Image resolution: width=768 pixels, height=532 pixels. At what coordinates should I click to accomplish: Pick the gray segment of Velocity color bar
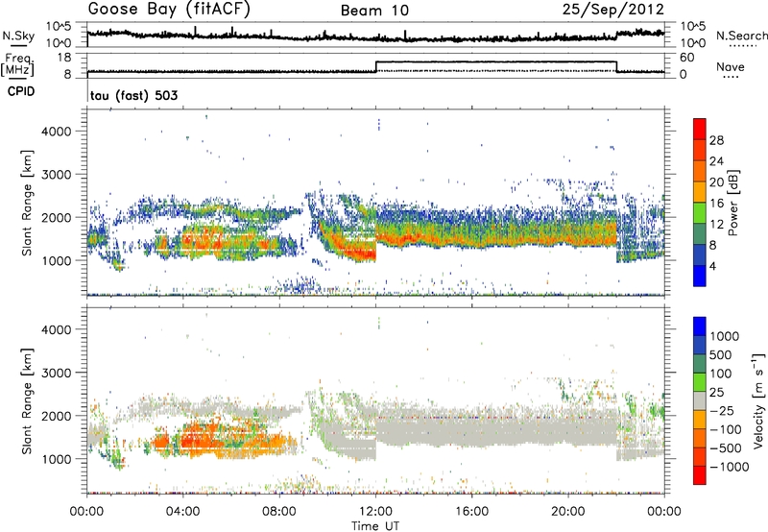point(700,401)
